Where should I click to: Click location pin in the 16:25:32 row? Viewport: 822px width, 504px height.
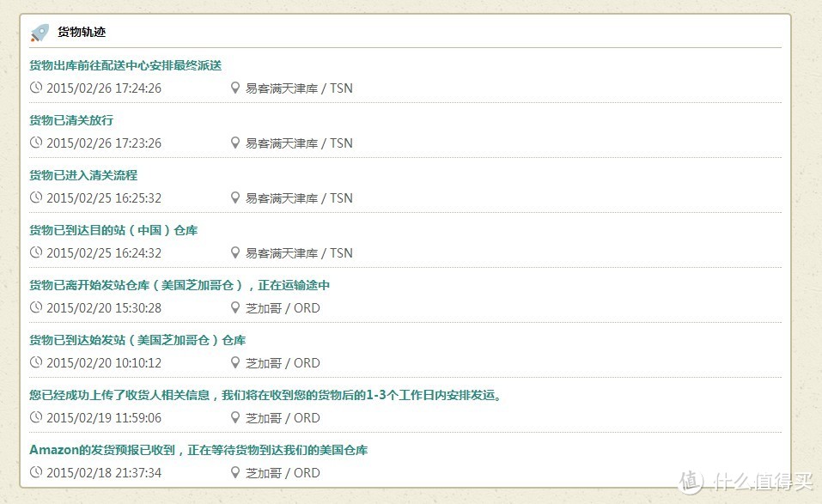pos(235,197)
